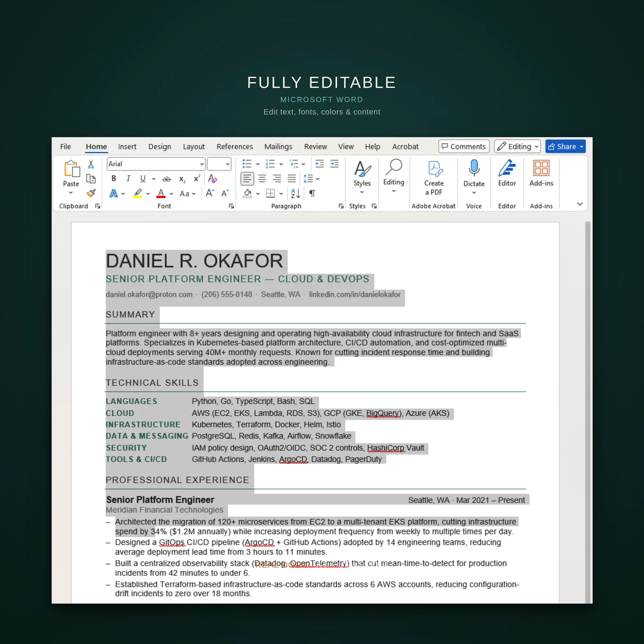This screenshot has height=644, width=644.
Task: Open Clipboard pane launcher
Action: pyautogui.click(x=98, y=206)
